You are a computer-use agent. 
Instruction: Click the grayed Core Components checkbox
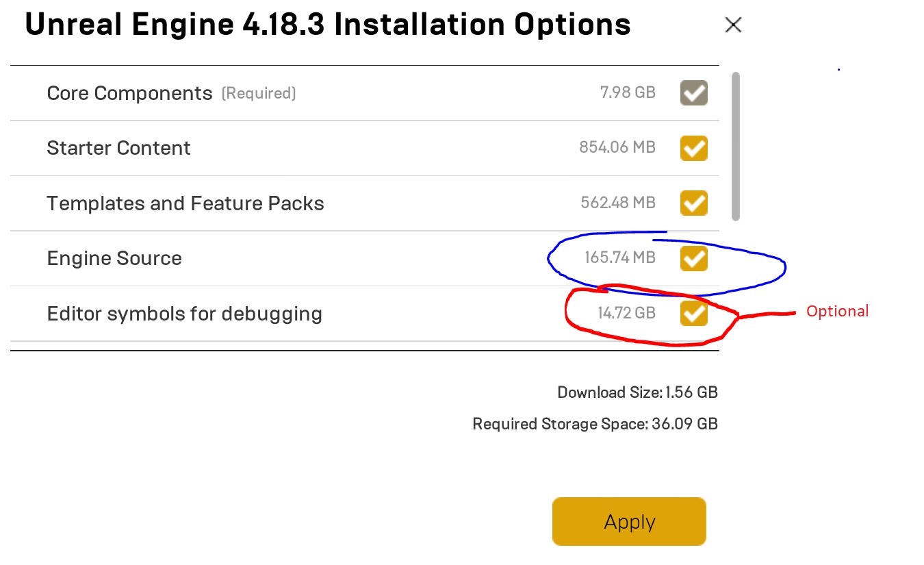point(693,92)
